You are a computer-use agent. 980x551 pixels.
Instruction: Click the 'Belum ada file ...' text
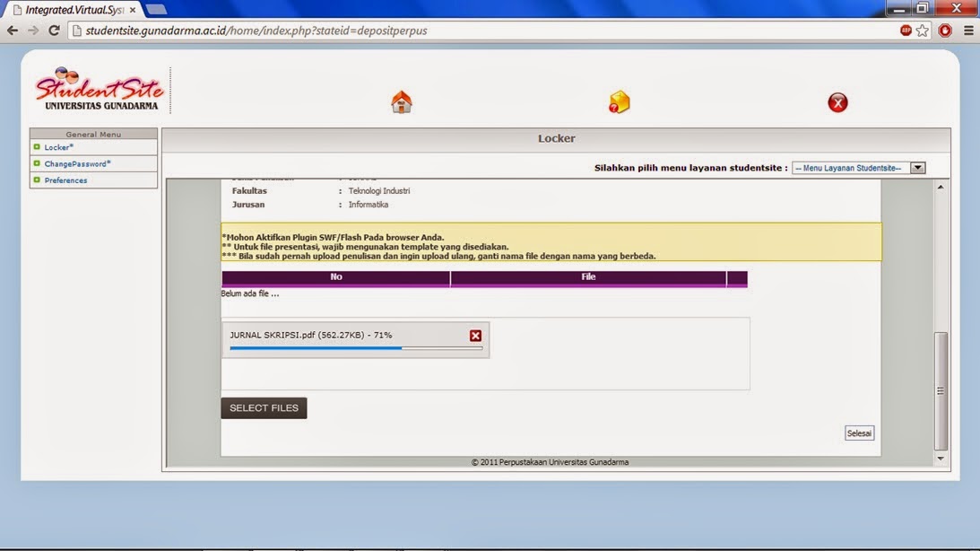(250, 293)
